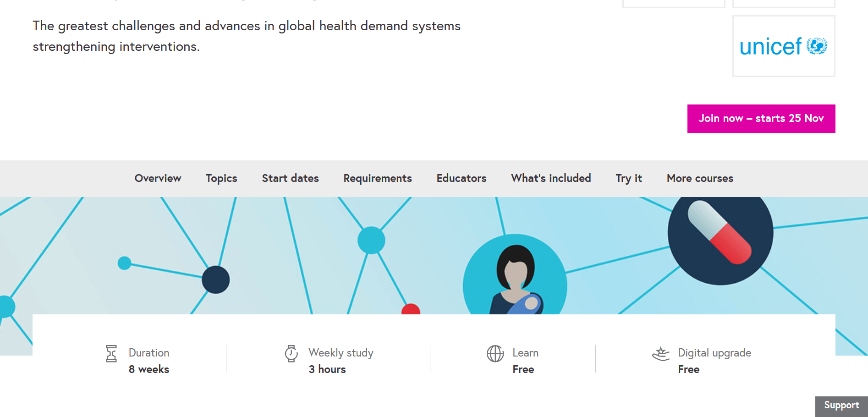This screenshot has width=868, height=417.
Task: View the More courses tab
Action: click(x=700, y=178)
